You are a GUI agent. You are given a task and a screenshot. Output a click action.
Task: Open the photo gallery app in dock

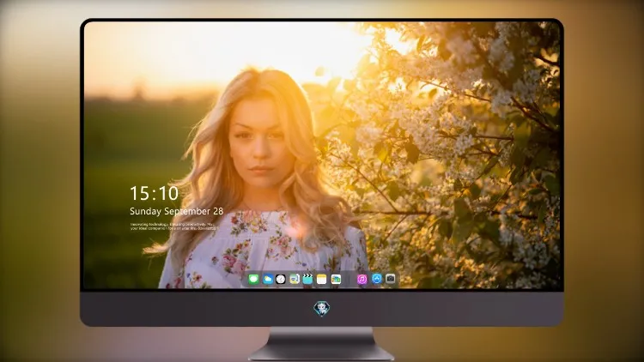[x=336, y=279]
